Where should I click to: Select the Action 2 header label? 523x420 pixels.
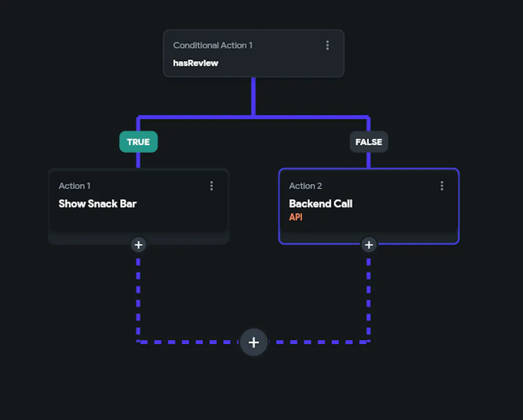(305, 186)
